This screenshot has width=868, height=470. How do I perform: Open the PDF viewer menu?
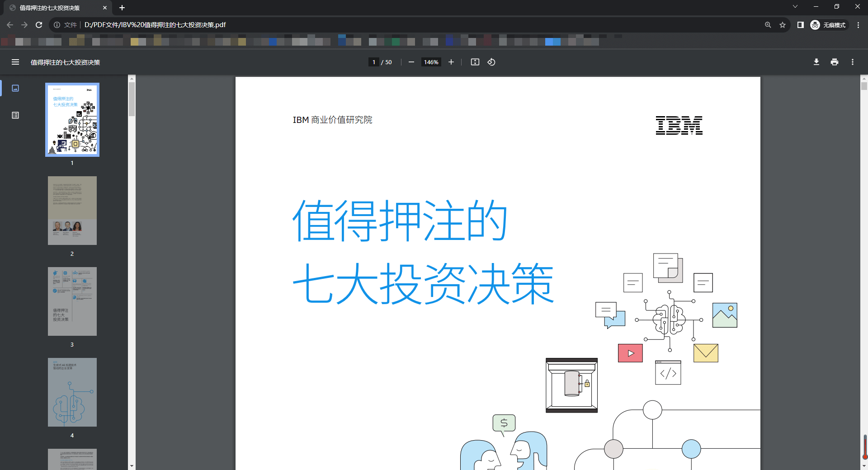[x=15, y=62]
